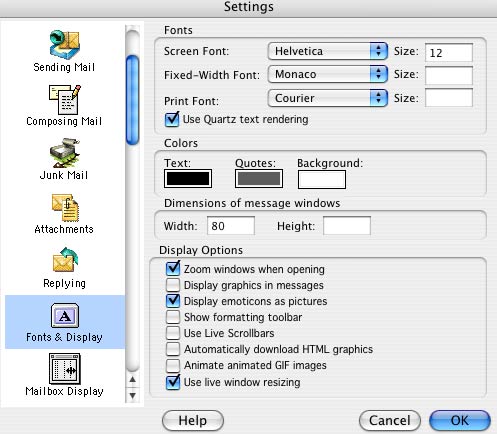Disable Use Quartz text rendering checkbox
This screenshot has height=434, width=497.
coord(172,119)
